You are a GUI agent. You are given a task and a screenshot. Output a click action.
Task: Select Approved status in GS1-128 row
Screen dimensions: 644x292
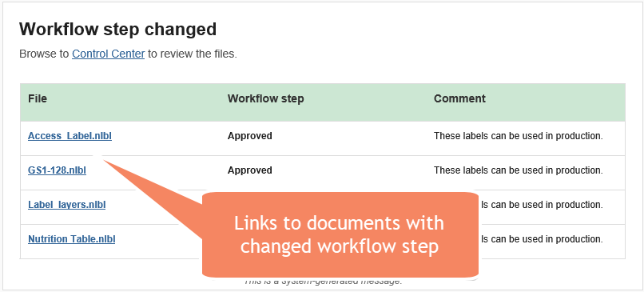click(250, 170)
